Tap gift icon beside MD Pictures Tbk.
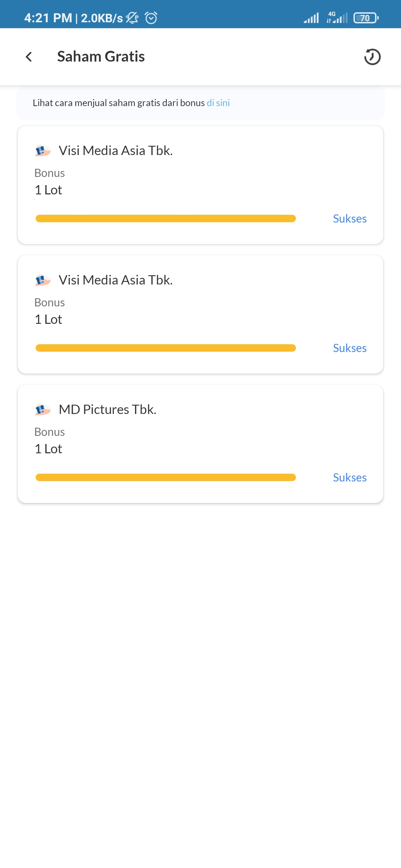Screen dimensions: 401x868 (42, 410)
